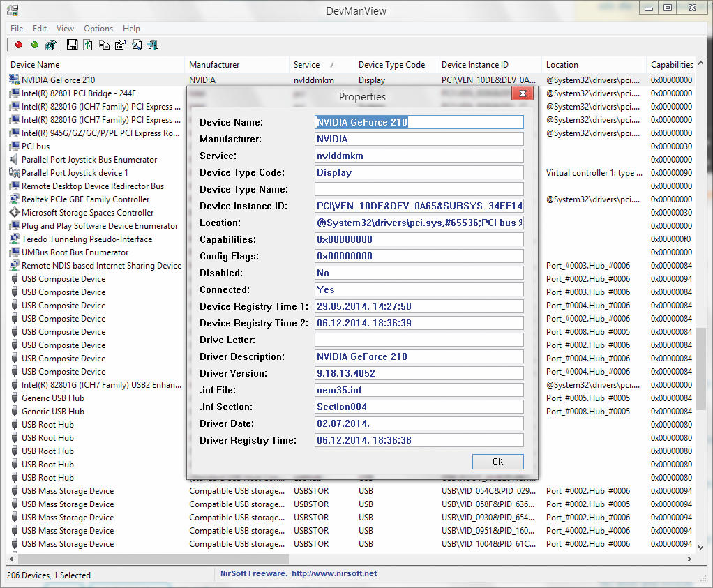Click the Find magnifier toolbar icon
The image size is (713, 588).
137,45
